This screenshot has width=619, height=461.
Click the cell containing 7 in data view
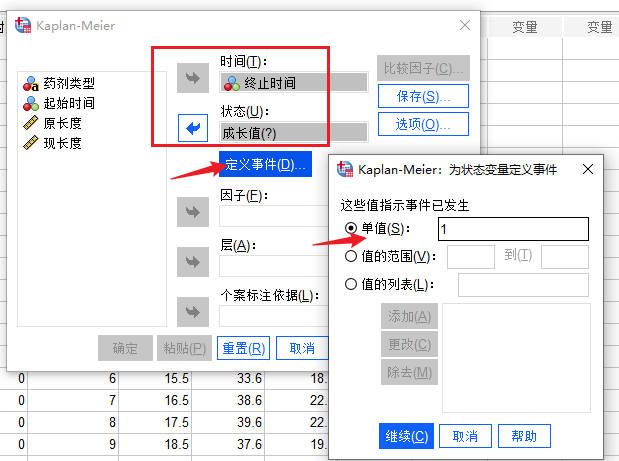click(x=73, y=400)
